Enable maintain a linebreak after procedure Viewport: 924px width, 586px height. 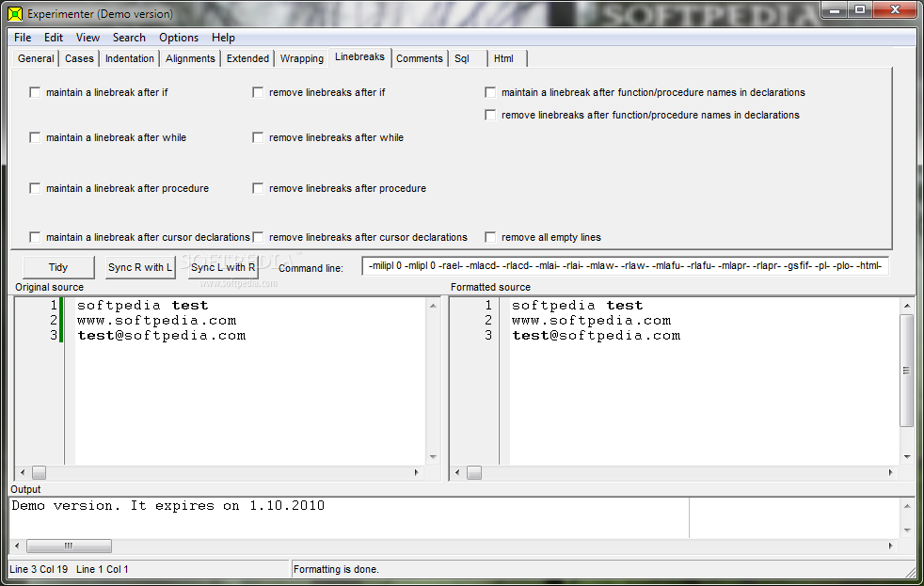pos(35,188)
